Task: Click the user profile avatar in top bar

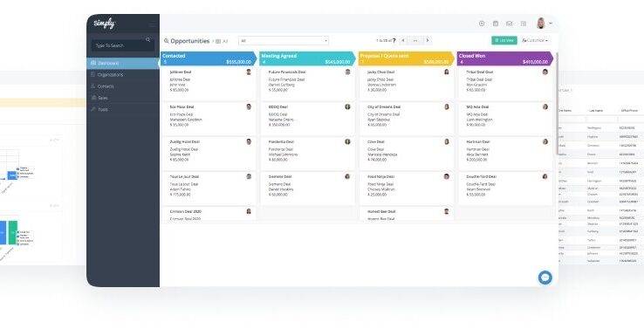Action: tap(541, 24)
